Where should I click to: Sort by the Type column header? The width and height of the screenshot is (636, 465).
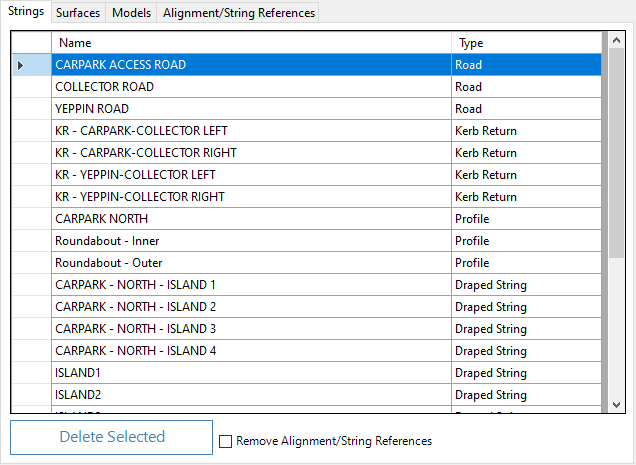tap(525, 43)
